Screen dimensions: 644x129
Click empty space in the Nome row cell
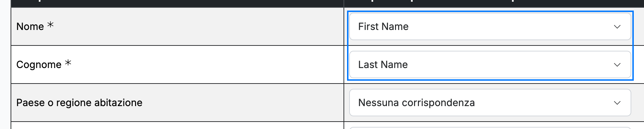[x=198, y=26]
